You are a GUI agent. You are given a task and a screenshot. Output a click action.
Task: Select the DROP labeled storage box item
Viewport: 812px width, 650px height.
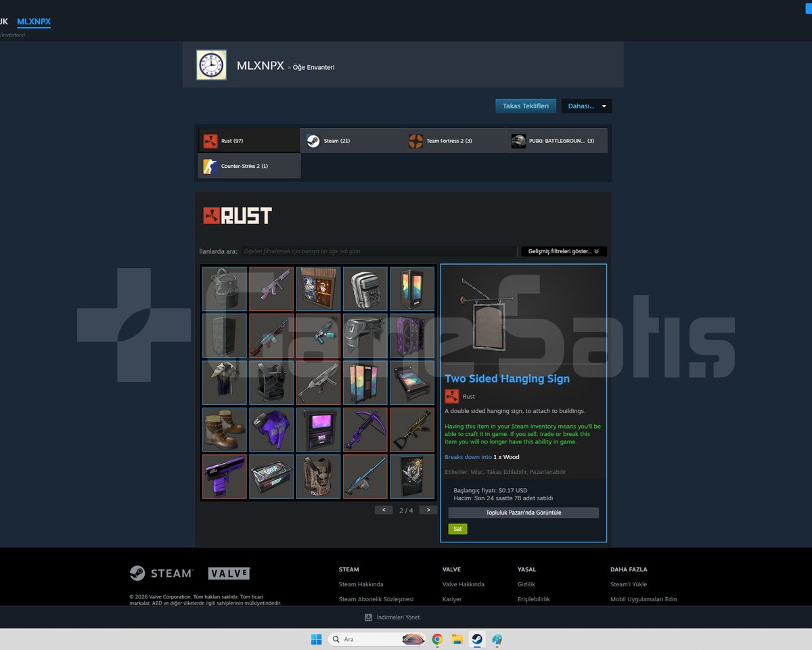[x=271, y=477]
